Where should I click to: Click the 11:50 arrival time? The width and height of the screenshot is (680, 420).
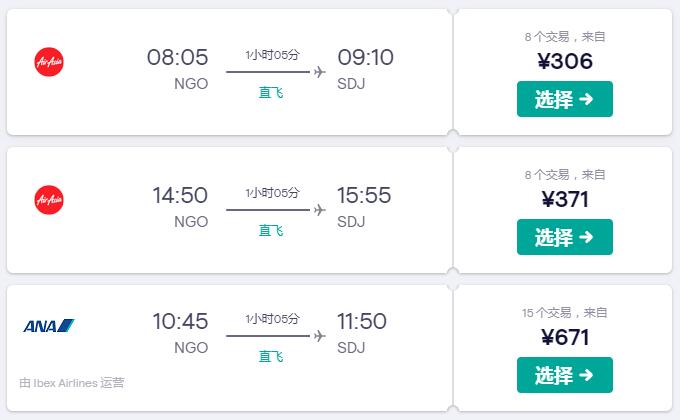[362, 321]
